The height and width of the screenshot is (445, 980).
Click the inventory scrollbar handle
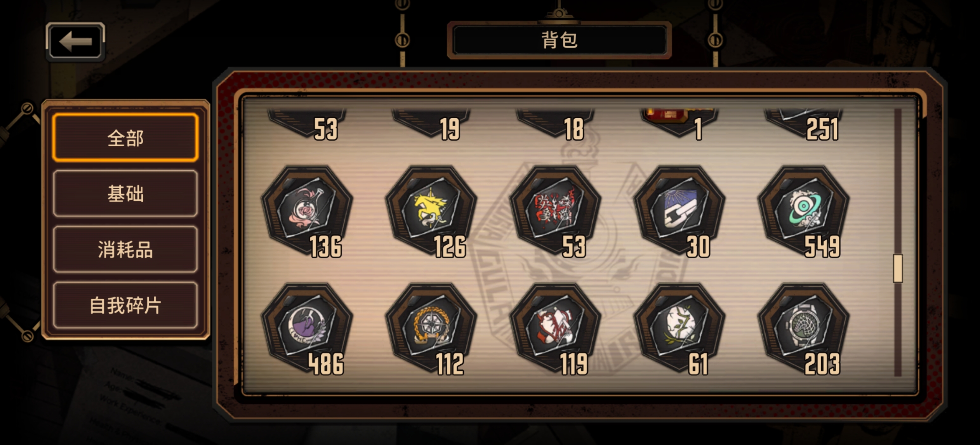pyautogui.click(x=898, y=268)
